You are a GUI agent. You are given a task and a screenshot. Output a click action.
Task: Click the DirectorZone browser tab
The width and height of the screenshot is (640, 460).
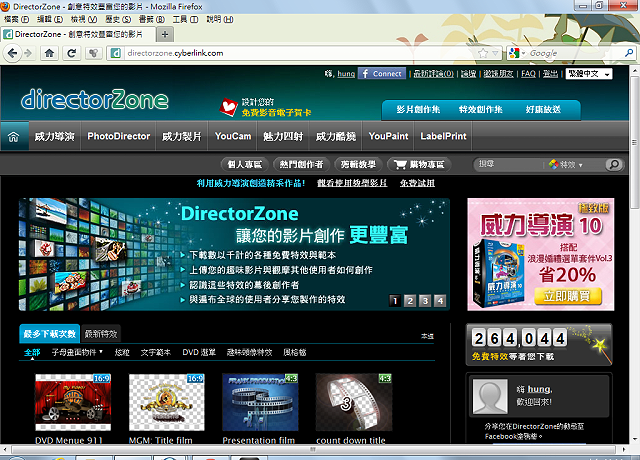(x=78, y=34)
